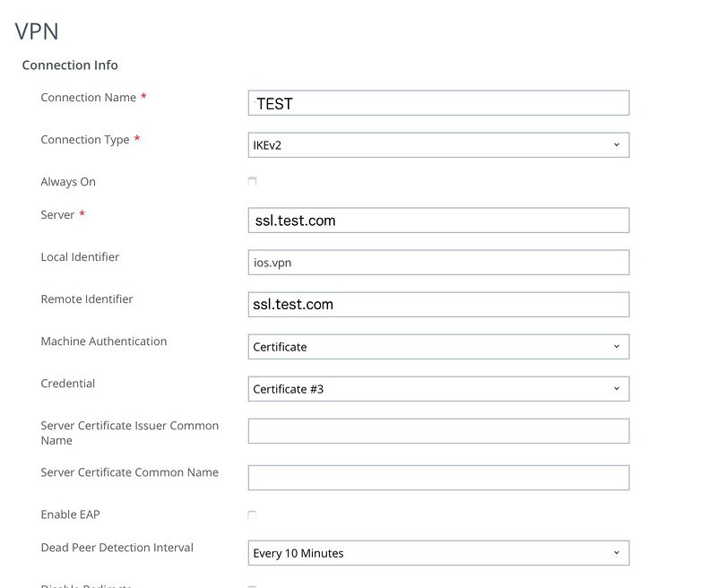Click the Remote Identifier label text

click(87, 299)
